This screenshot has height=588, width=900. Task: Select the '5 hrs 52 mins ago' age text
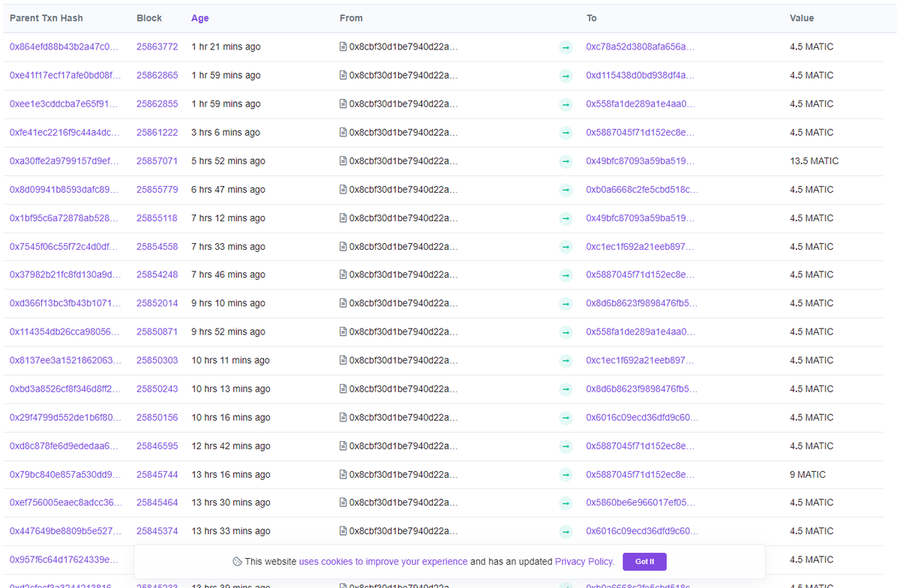[x=228, y=160]
